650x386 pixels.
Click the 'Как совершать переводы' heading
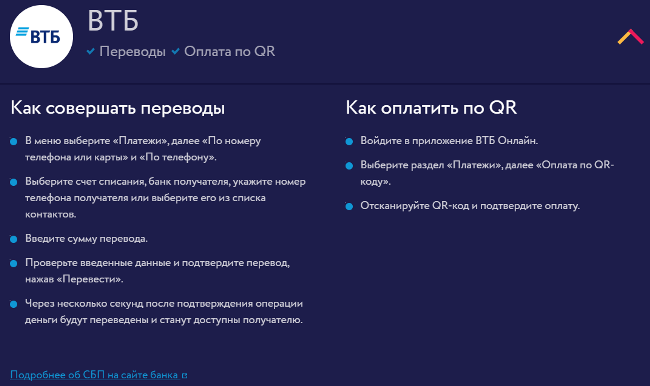tap(118, 108)
